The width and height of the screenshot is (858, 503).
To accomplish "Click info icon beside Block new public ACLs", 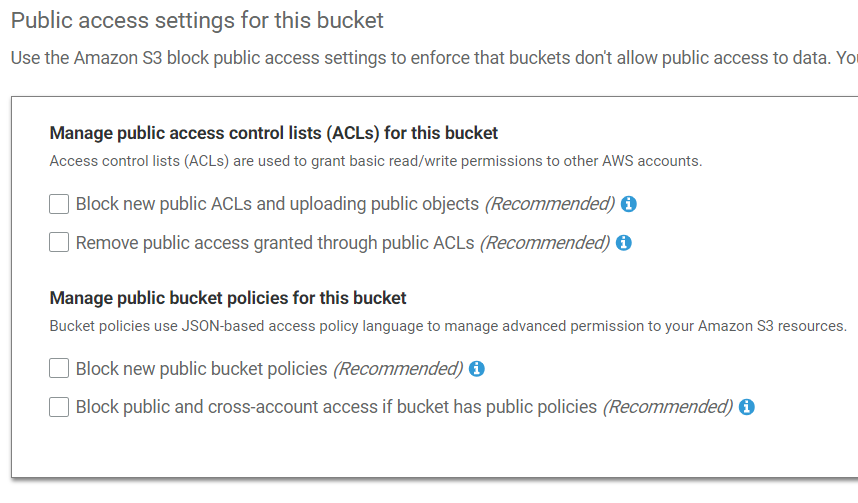I will tap(629, 204).
